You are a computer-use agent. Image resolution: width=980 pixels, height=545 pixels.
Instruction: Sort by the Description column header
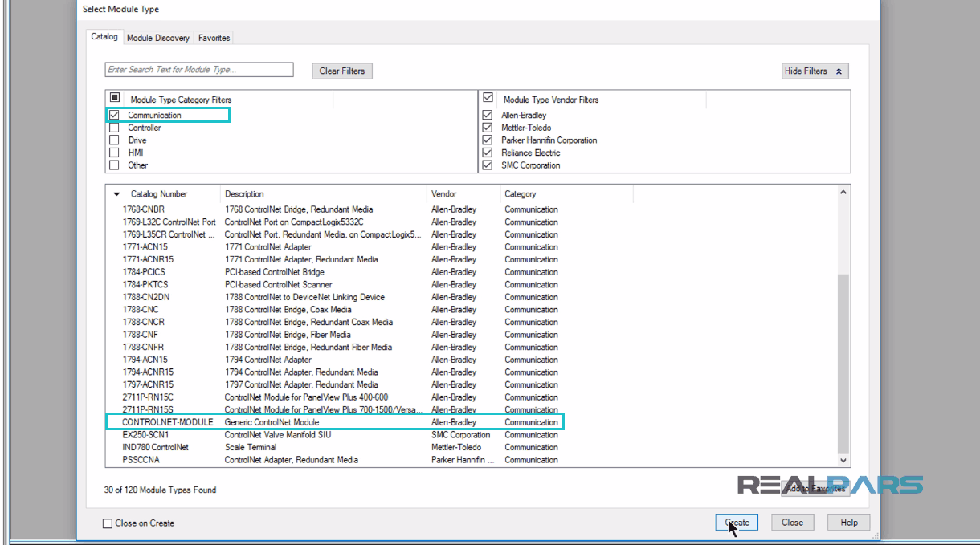pyautogui.click(x=324, y=194)
